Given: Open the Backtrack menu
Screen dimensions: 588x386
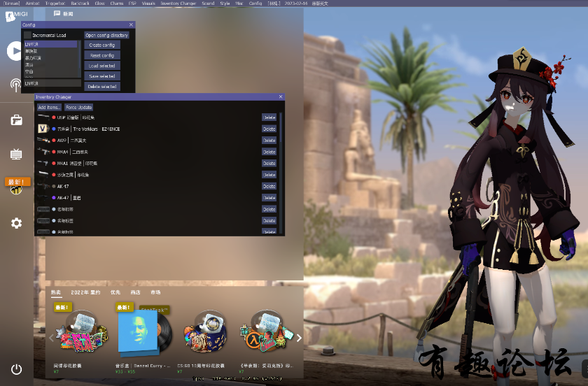Looking at the screenshot, I should 80,3.
